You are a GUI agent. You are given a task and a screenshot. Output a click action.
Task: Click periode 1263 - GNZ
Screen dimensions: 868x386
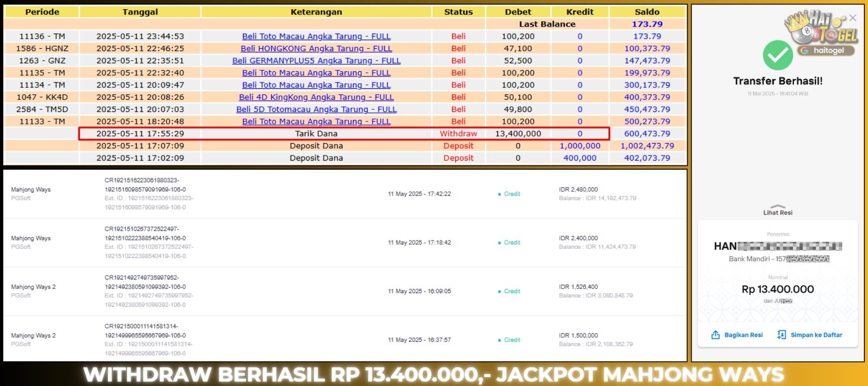click(x=42, y=60)
